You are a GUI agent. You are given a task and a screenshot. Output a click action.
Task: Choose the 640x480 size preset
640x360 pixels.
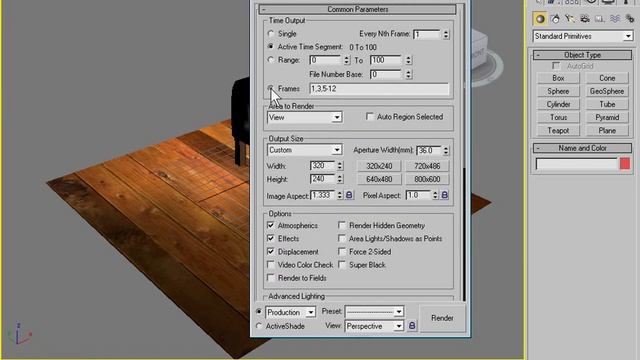point(379,179)
